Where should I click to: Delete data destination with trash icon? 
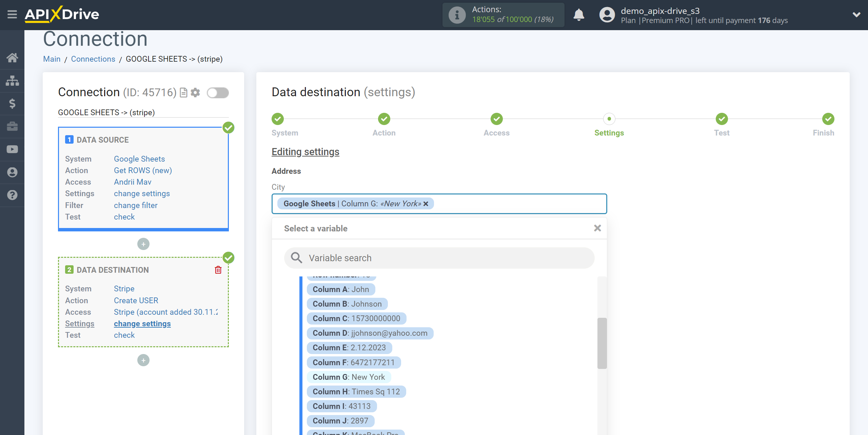[x=218, y=270]
